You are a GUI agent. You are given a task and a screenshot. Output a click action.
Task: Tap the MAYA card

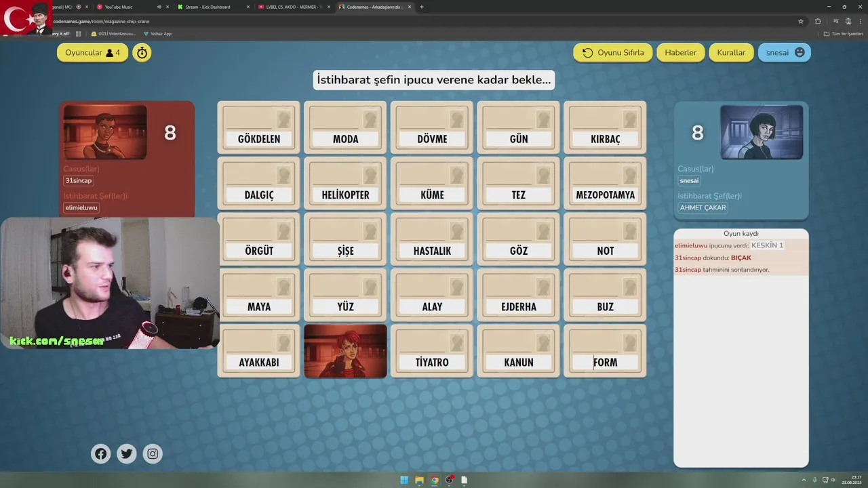point(258,295)
